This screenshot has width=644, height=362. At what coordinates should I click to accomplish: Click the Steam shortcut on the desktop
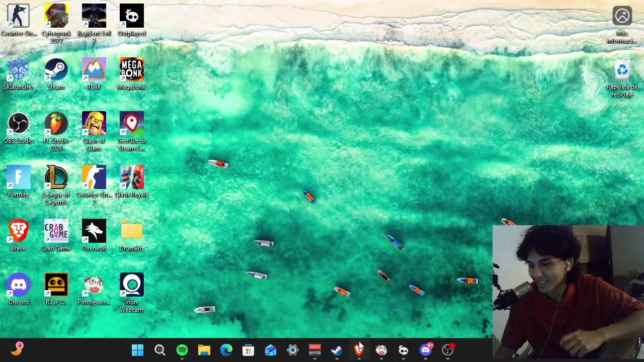[x=56, y=74]
